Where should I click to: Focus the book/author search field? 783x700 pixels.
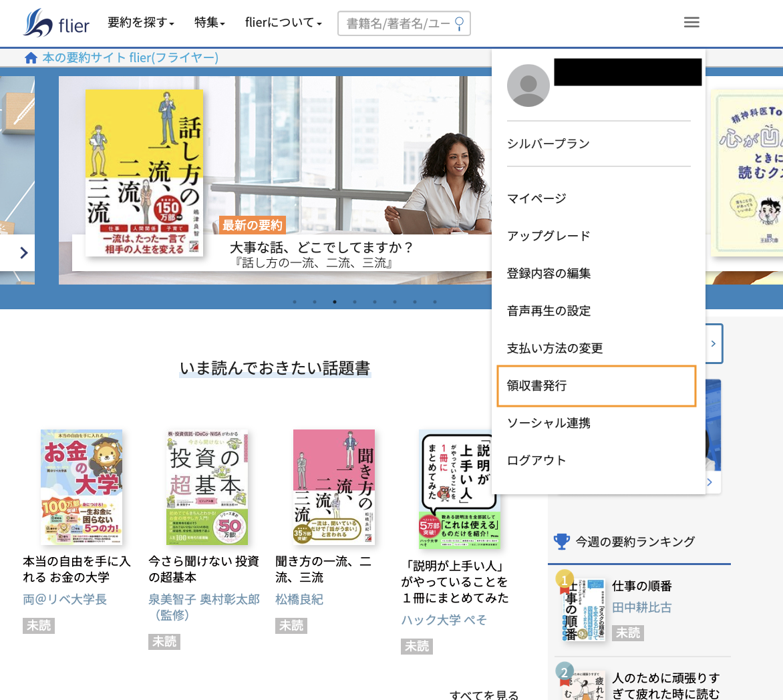pyautogui.click(x=404, y=23)
